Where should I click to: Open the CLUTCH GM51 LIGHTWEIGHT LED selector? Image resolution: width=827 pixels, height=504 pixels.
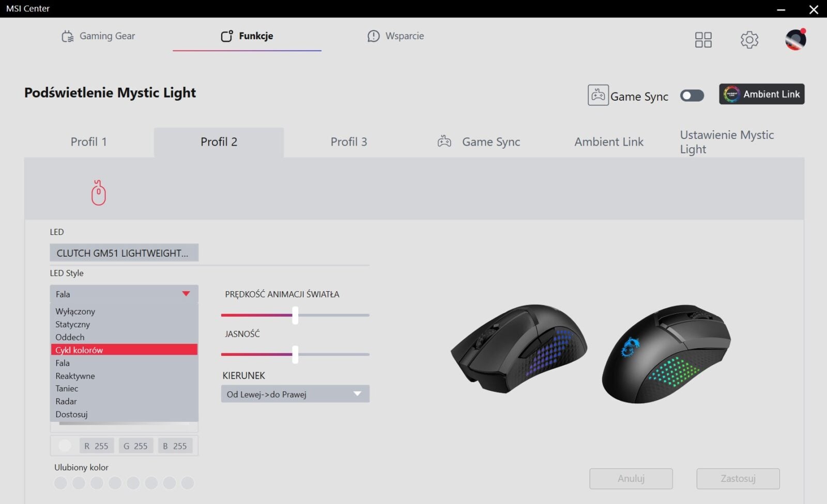coord(124,253)
